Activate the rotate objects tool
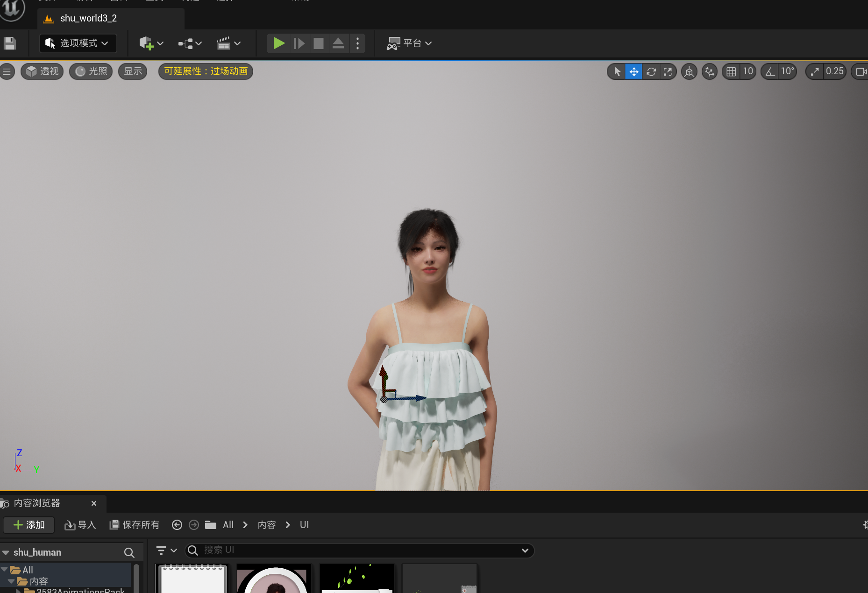This screenshot has height=593, width=868. pyautogui.click(x=651, y=71)
